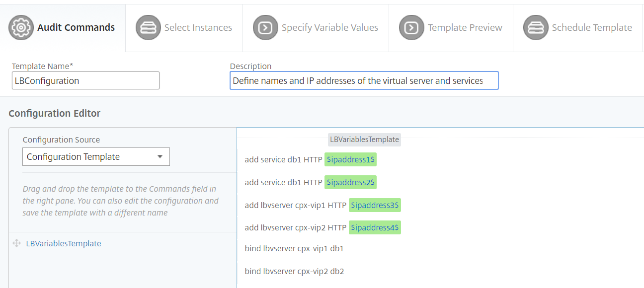Select the LBVariablesTemplate link in left pane
644x288 pixels.
pyautogui.click(x=64, y=243)
